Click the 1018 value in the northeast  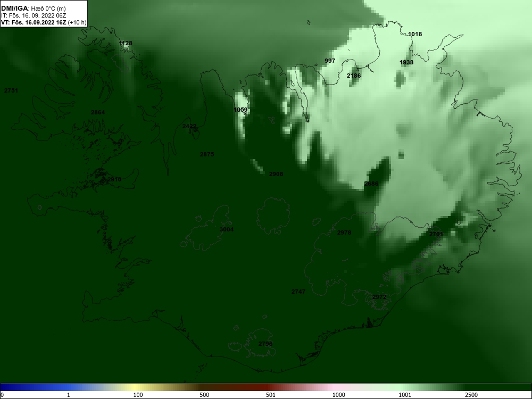point(415,34)
